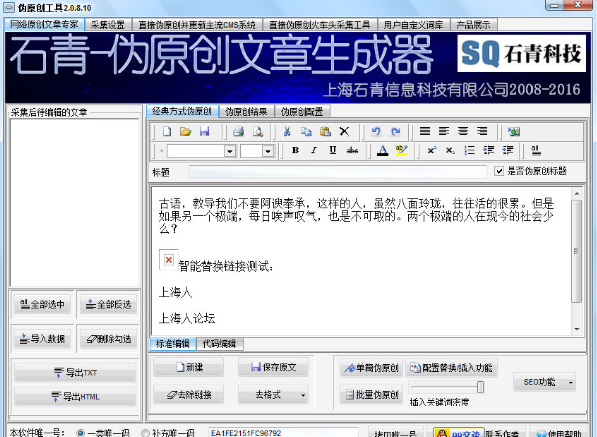Select the 补充唯一码 radio option
The width and height of the screenshot is (597, 437).
[145, 433]
